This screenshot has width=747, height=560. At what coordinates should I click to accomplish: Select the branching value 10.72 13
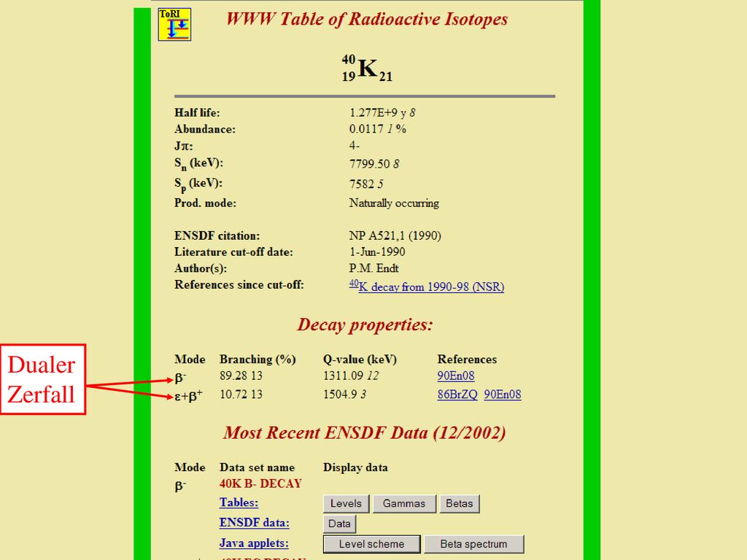tap(241, 394)
